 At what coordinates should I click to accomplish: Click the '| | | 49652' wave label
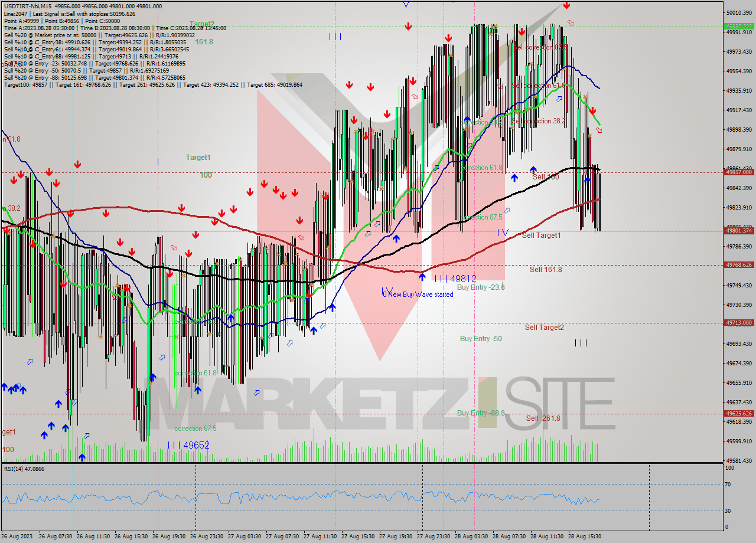188,445
